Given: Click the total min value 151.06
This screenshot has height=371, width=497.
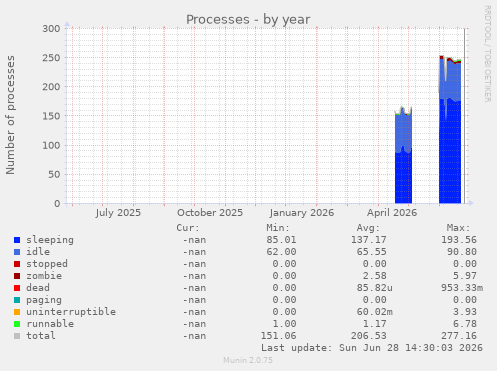Looking at the screenshot, I should tap(278, 336).
